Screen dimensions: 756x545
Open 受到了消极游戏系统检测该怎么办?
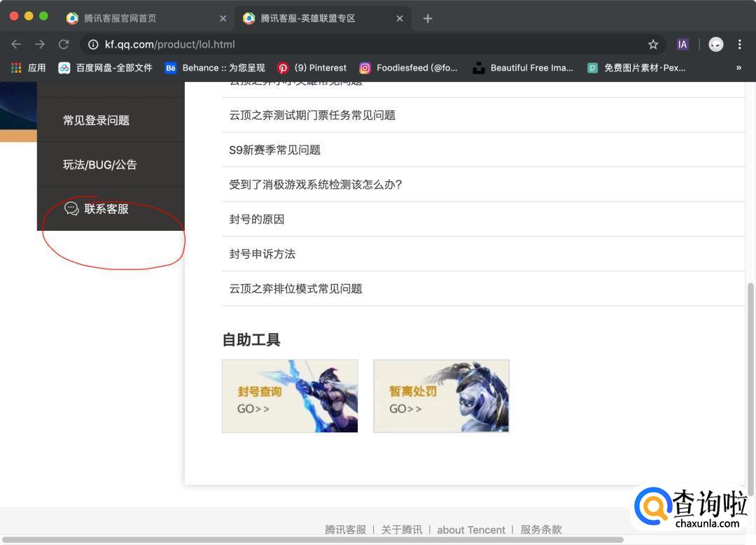click(483, 185)
